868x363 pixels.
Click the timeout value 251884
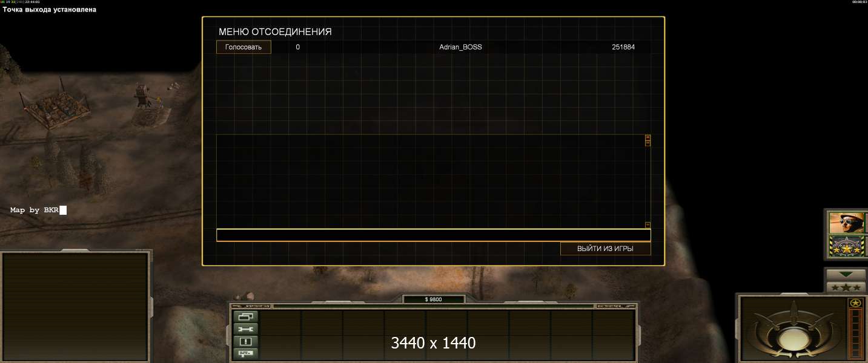point(623,47)
